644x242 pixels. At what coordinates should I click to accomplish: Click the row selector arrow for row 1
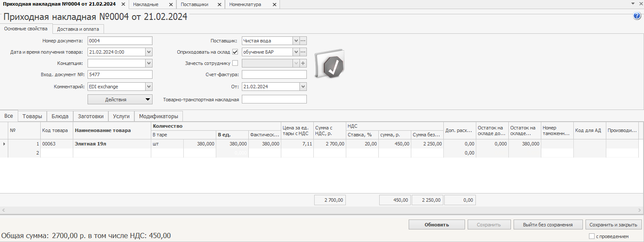(4, 144)
